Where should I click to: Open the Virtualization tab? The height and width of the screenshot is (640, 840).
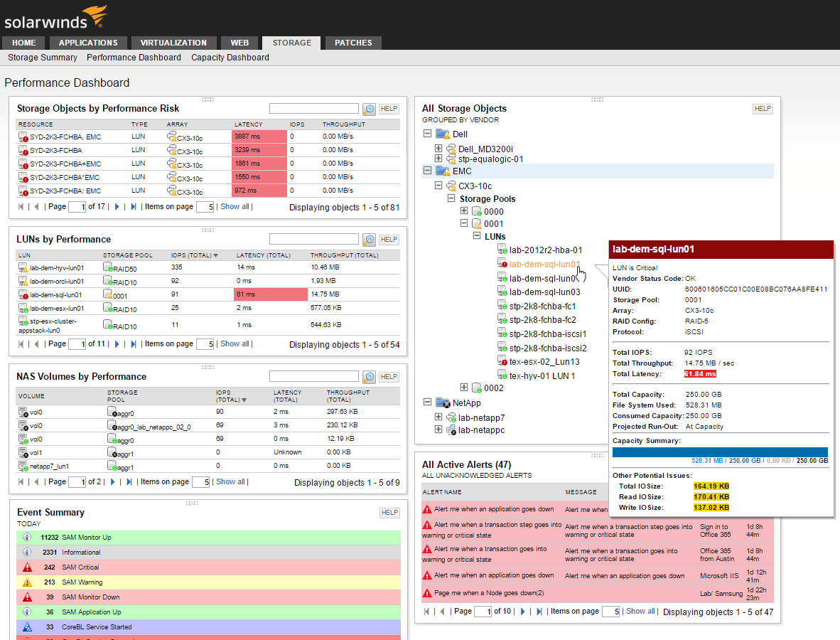pos(173,43)
